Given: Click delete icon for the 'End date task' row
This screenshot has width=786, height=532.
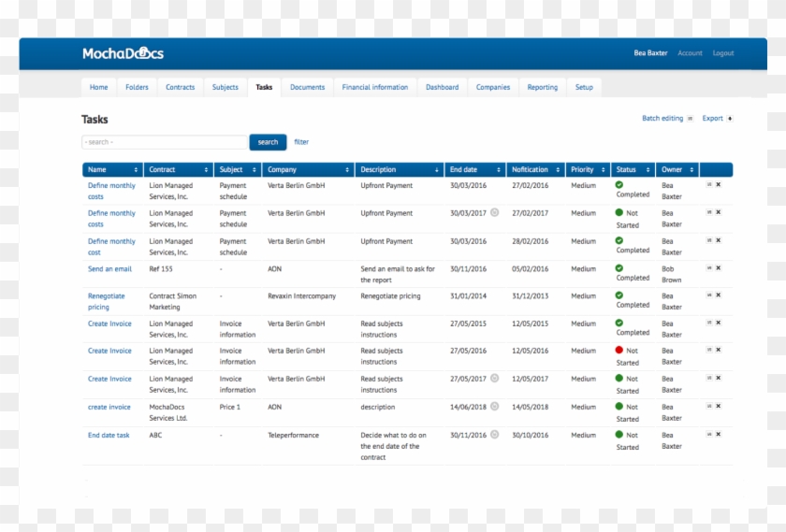Looking at the screenshot, I should (x=719, y=434).
